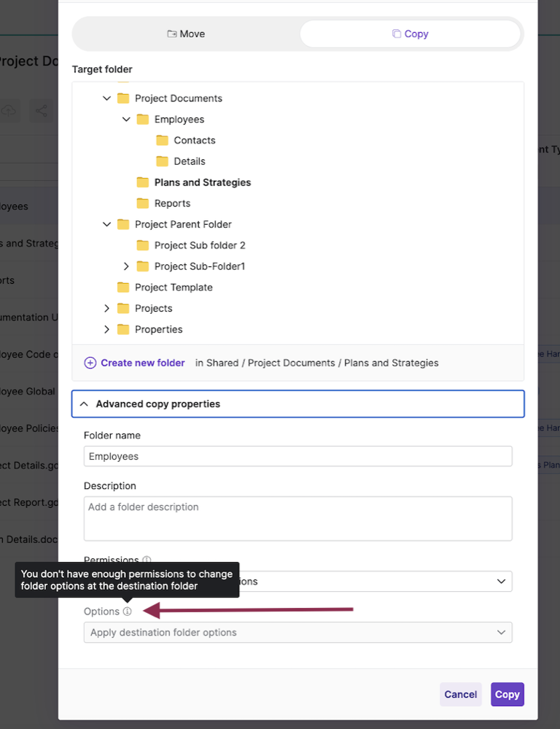Click the Cancel button
The width and height of the screenshot is (560, 729).
coord(460,694)
